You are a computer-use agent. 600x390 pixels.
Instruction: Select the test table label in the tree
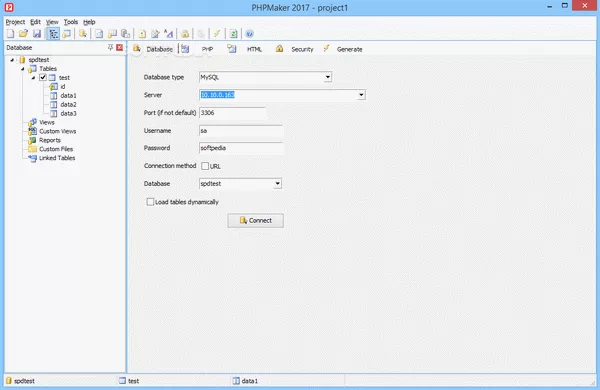point(64,78)
